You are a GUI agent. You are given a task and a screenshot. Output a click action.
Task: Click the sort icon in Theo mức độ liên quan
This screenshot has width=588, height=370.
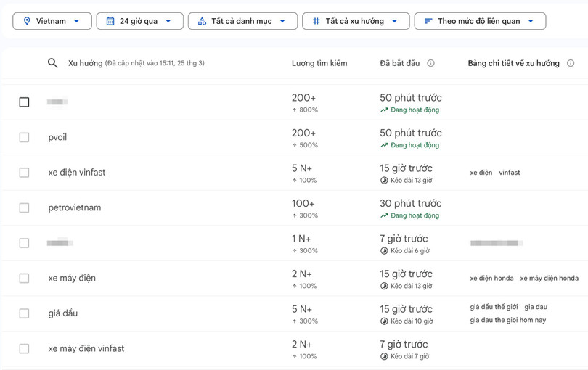click(x=428, y=21)
